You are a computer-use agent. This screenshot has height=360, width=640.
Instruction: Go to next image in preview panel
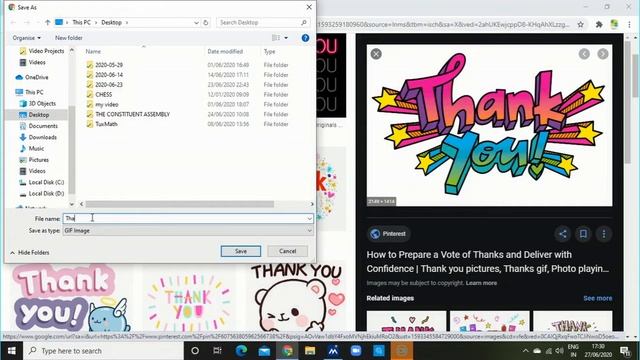[603, 54]
